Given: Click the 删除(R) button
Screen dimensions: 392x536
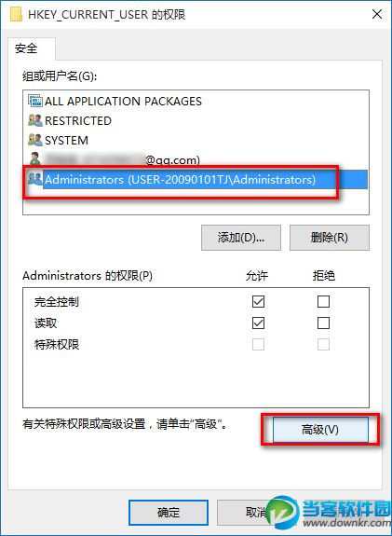Looking at the screenshot, I should (x=330, y=238).
